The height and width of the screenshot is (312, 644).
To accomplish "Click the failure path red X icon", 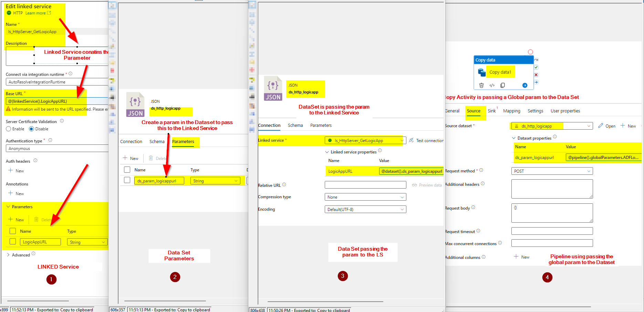I will click(536, 74).
